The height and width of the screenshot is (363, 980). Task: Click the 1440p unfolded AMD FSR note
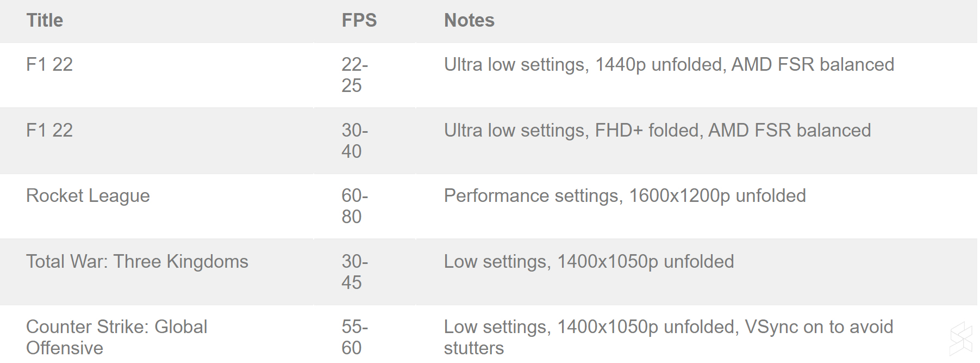click(x=669, y=65)
